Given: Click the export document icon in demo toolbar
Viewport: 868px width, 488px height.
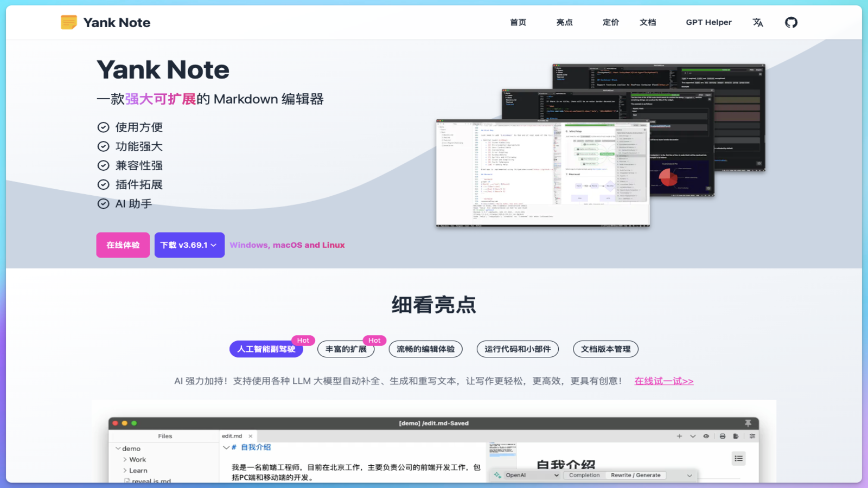Looking at the screenshot, I should tap(736, 436).
